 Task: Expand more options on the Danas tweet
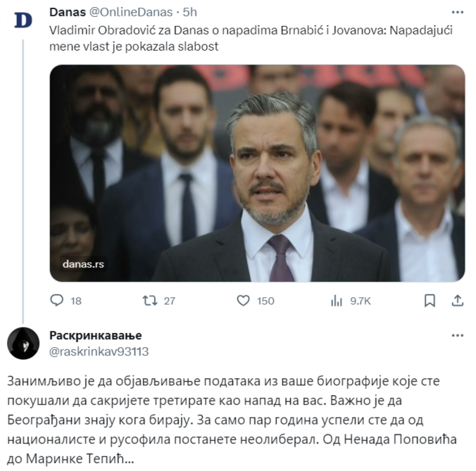point(457,12)
